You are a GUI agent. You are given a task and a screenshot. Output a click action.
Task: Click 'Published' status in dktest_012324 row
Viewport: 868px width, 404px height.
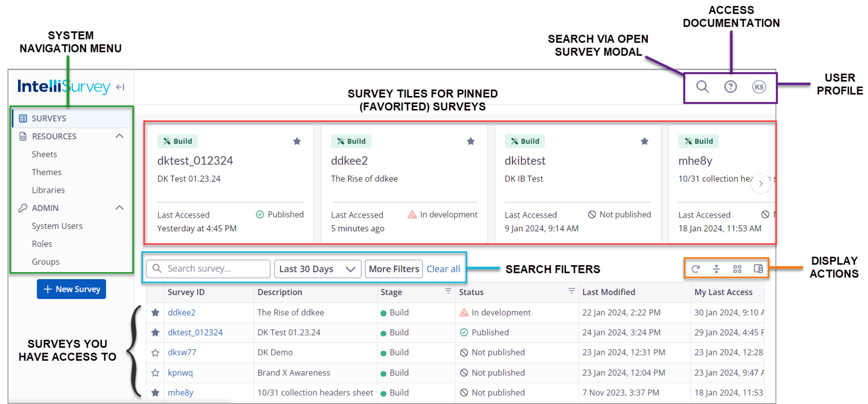coord(484,332)
